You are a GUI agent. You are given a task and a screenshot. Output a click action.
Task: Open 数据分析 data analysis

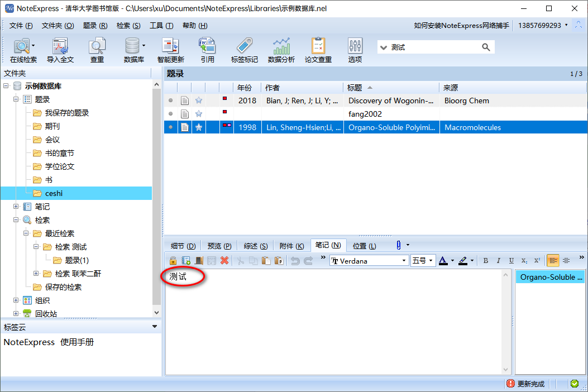tap(281, 50)
